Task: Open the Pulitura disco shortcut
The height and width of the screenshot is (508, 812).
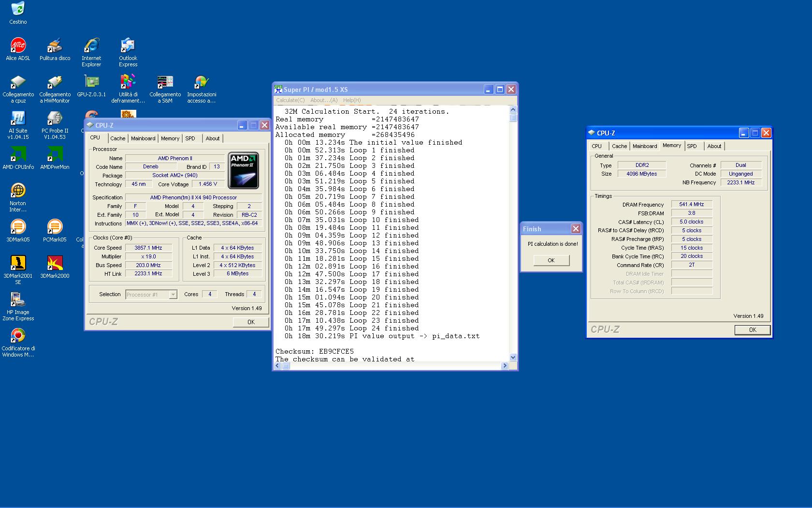Action: pos(55,49)
